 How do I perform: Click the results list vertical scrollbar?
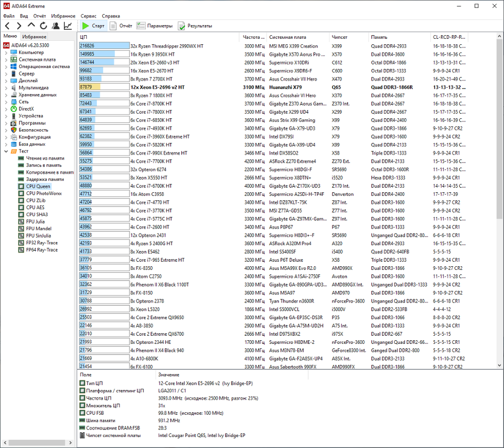(499, 201)
